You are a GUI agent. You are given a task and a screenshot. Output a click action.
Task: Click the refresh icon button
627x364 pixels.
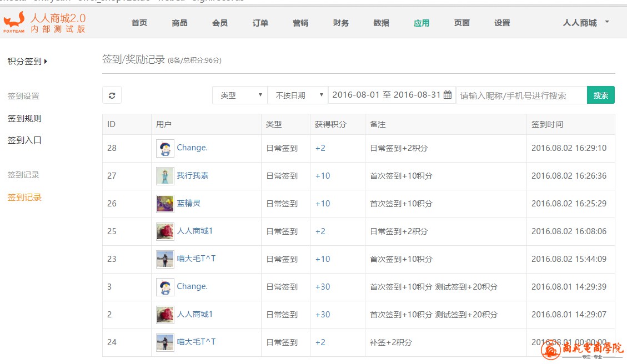coord(112,95)
